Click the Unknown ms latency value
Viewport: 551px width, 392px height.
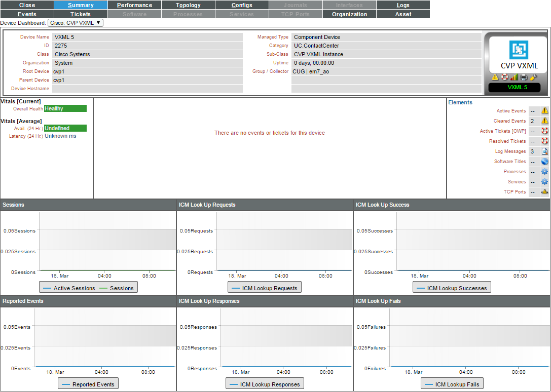pos(60,136)
